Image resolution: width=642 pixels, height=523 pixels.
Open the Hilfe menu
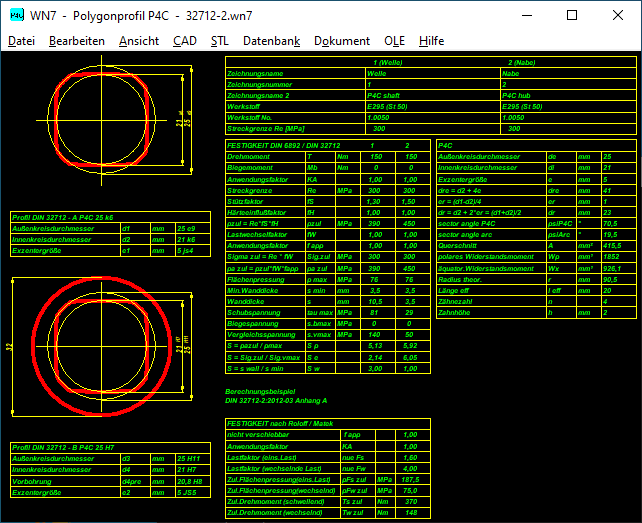(432, 41)
